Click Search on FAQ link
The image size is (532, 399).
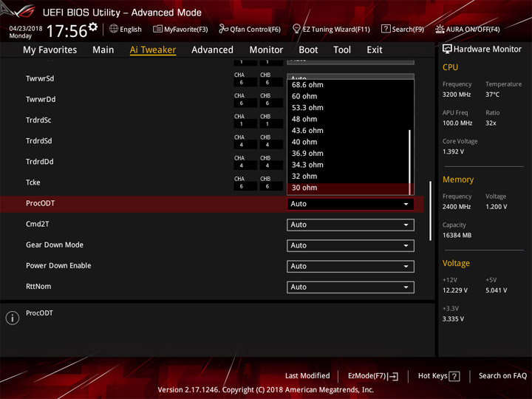point(502,376)
